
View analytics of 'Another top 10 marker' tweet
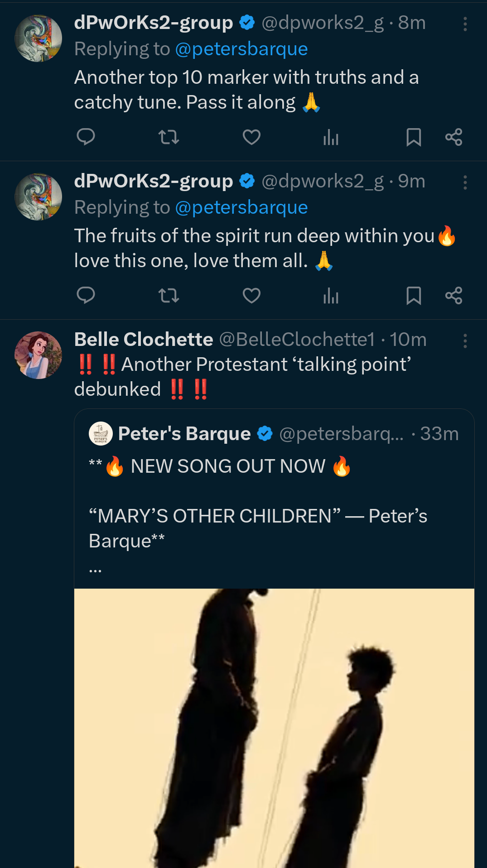point(331,137)
